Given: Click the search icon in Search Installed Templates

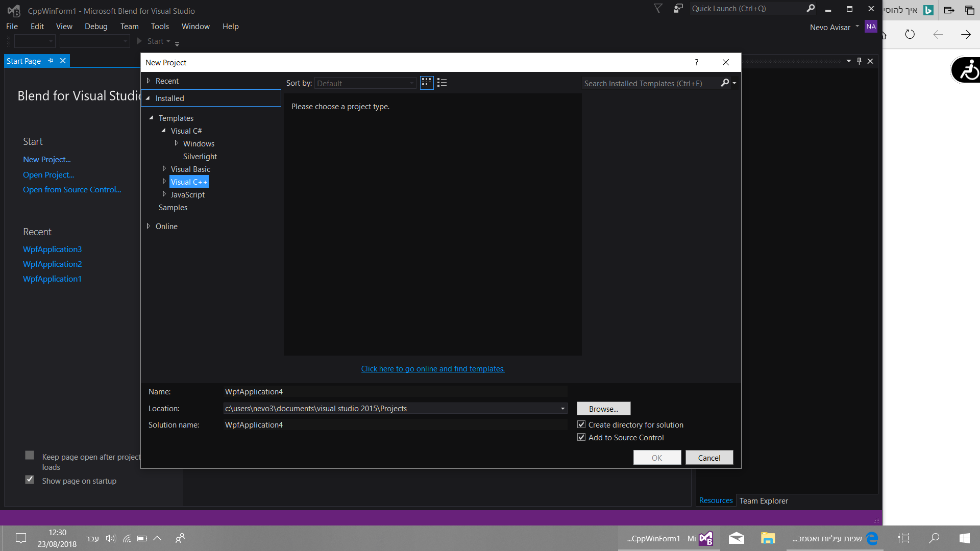Looking at the screenshot, I should 725,83.
